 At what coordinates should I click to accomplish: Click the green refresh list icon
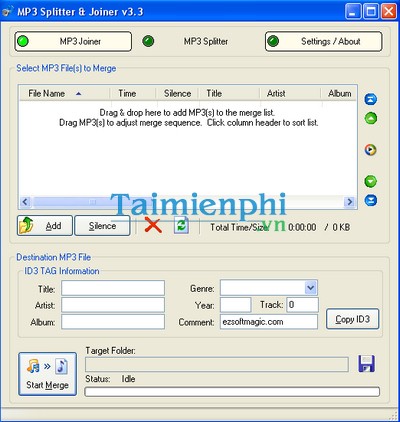pyautogui.click(x=181, y=225)
